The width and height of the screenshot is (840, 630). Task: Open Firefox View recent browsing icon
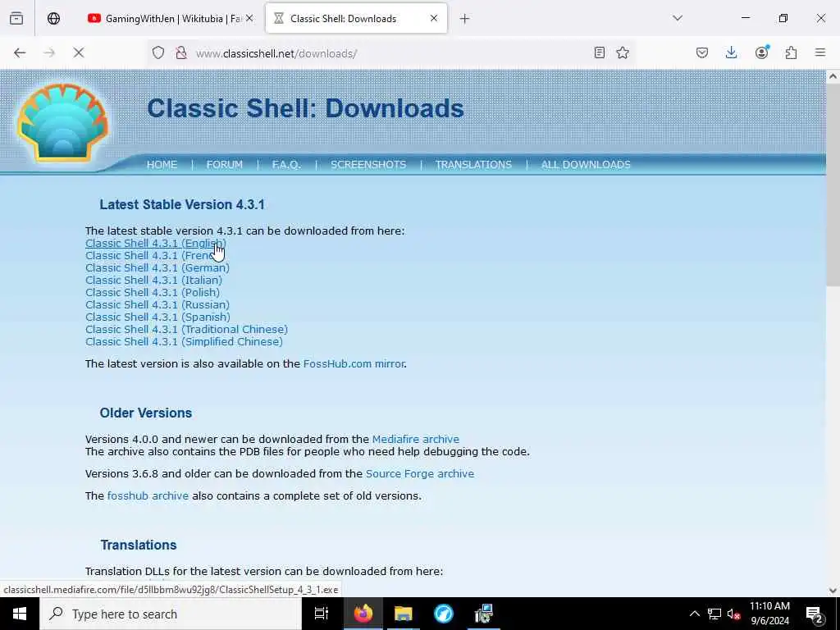click(x=16, y=19)
